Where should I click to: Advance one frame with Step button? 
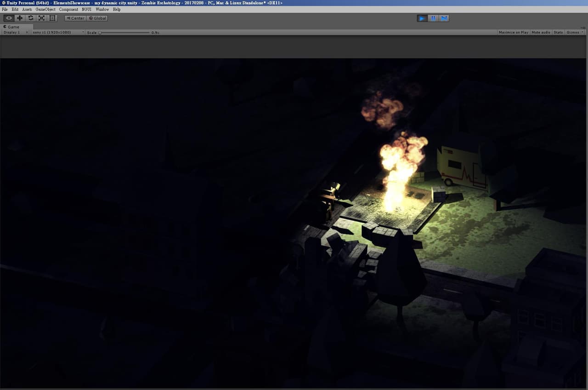pyautogui.click(x=444, y=18)
